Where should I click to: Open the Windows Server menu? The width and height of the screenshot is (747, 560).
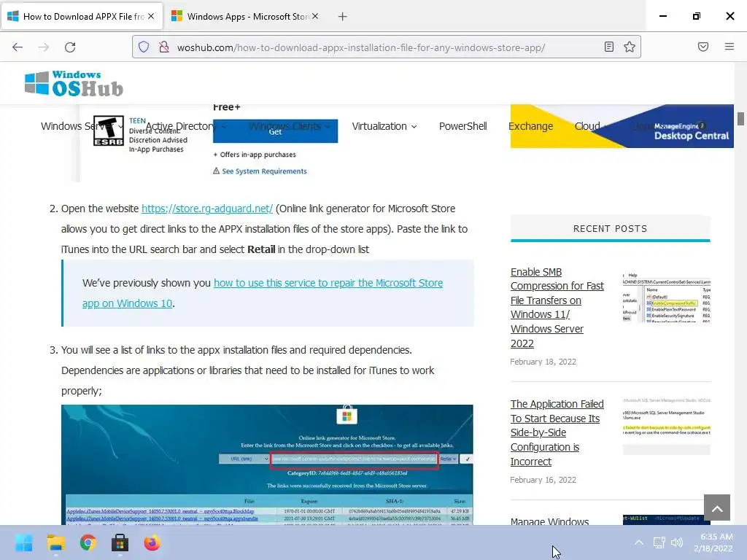click(x=82, y=126)
